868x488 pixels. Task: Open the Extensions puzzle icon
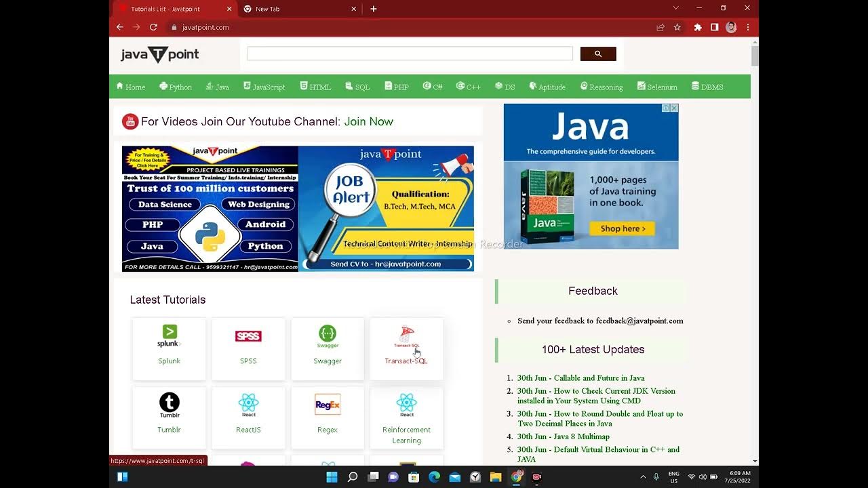click(698, 27)
